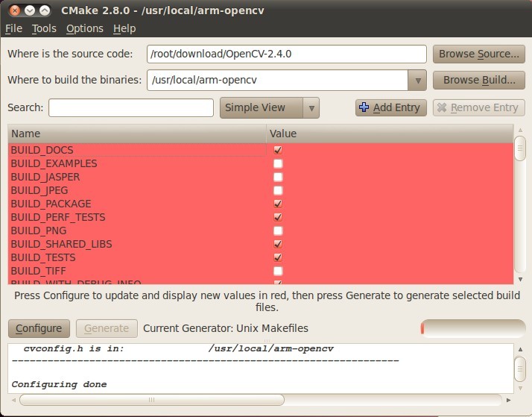532x417 pixels.
Task: Click the Browse Source button
Action: (x=479, y=54)
